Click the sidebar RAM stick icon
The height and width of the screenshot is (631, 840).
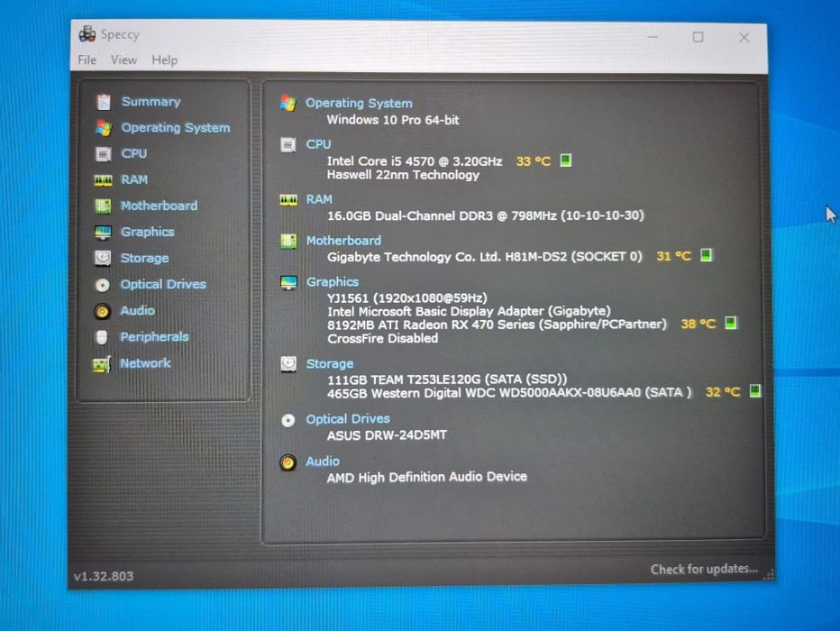coord(104,180)
